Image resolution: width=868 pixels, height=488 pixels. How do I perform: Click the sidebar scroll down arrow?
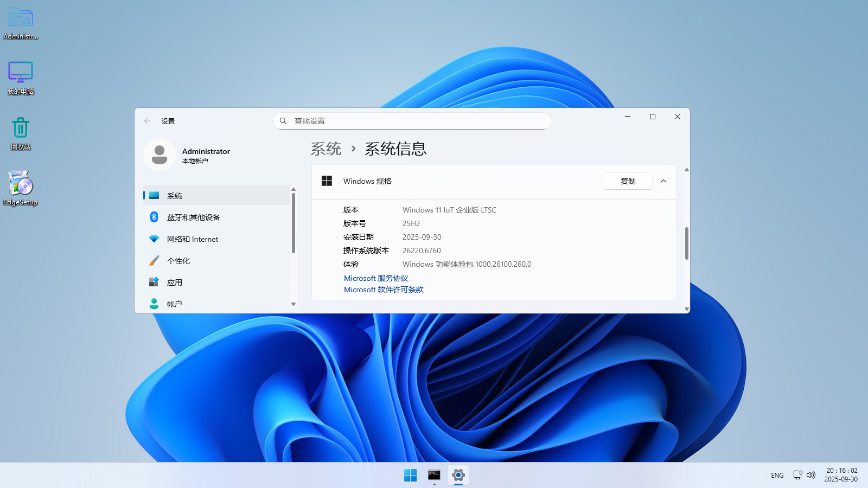tap(293, 304)
